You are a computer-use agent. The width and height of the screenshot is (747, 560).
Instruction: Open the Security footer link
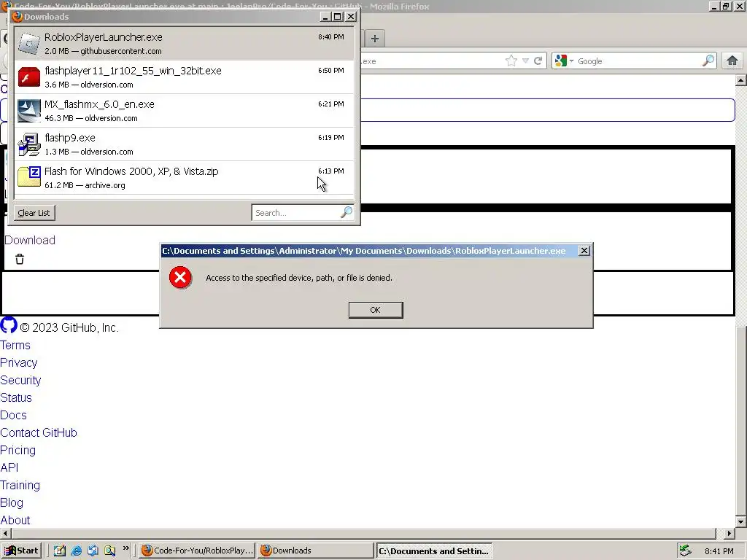click(x=20, y=380)
